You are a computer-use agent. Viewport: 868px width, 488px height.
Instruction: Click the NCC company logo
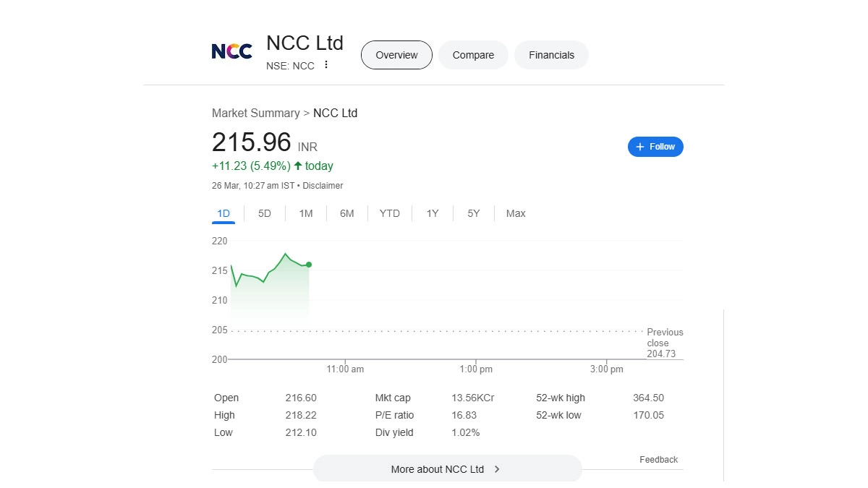(231, 51)
